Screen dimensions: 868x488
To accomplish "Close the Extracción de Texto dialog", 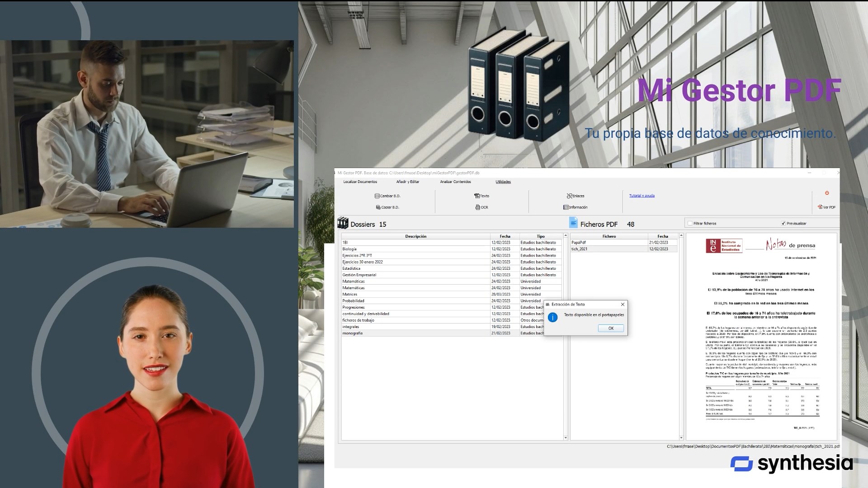I will point(623,305).
